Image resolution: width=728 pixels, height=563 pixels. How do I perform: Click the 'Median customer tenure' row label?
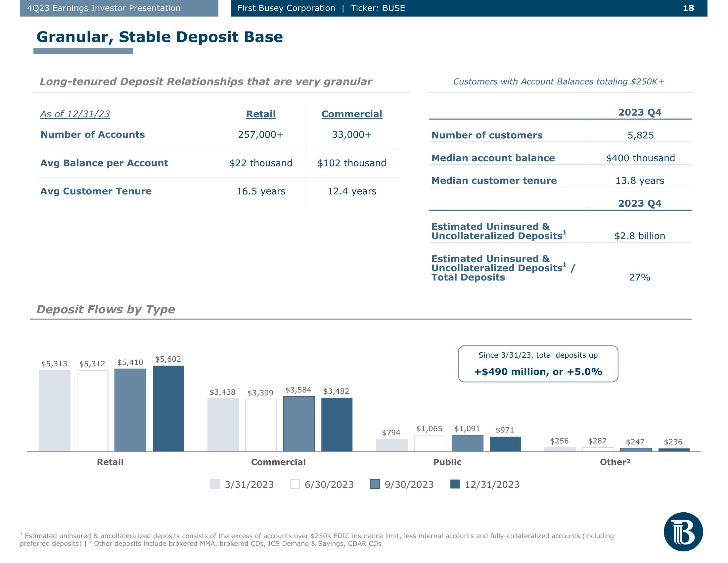[494, 181]
